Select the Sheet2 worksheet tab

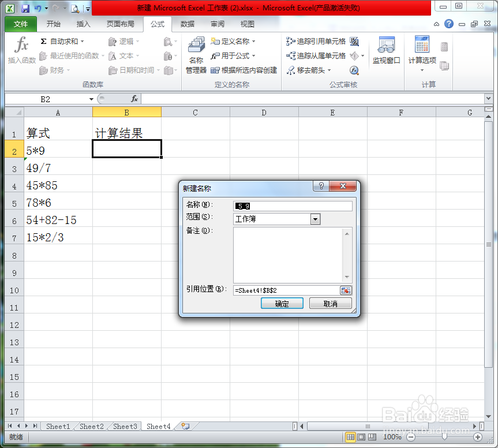pyautogui.click(x=91, y=426)
